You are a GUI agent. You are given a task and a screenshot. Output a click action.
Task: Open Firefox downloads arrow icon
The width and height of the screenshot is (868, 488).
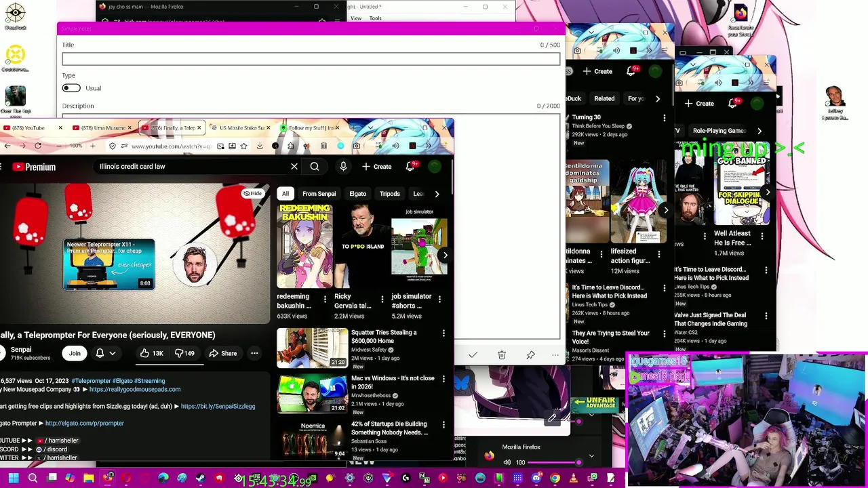(260, 146)
